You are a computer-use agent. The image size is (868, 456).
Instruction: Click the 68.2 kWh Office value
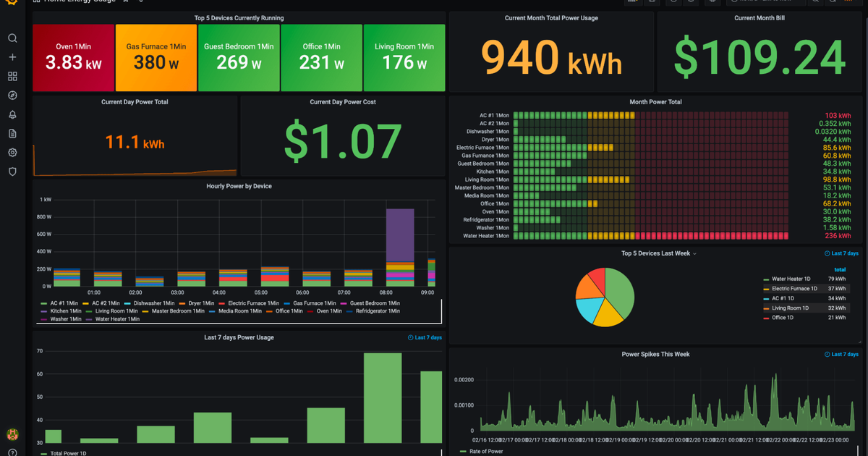click(835, 203)
